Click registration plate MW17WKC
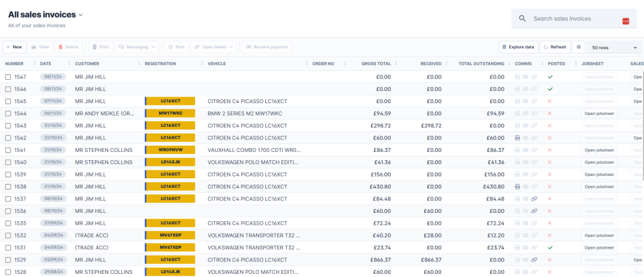644x277 pixels. pyautogui.click(x=170, y=113)
